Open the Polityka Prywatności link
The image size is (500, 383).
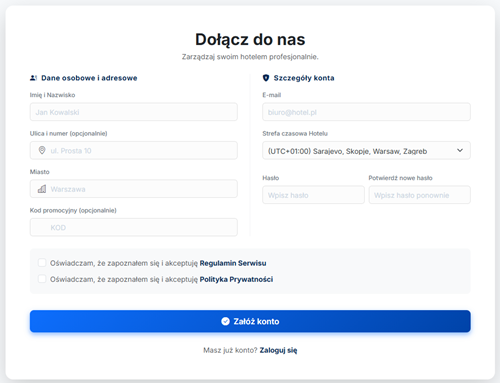click(236, 279)
